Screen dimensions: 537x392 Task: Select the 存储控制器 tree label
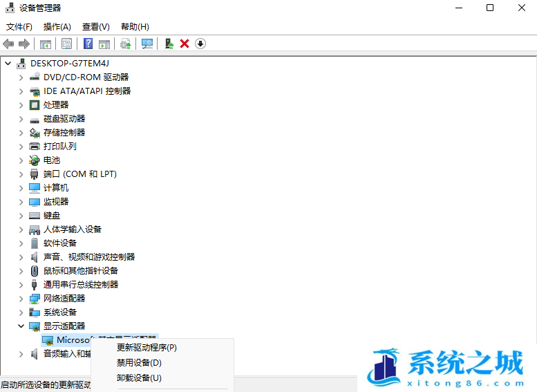pyautogui.click(x=64, y=133)
